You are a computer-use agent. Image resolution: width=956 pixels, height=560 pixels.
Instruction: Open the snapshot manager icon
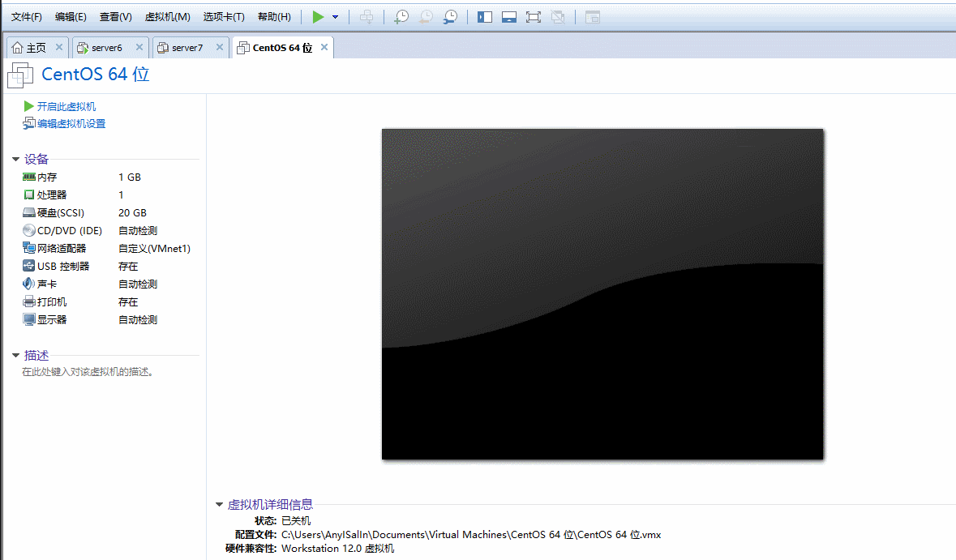click(x=450, y=17)
